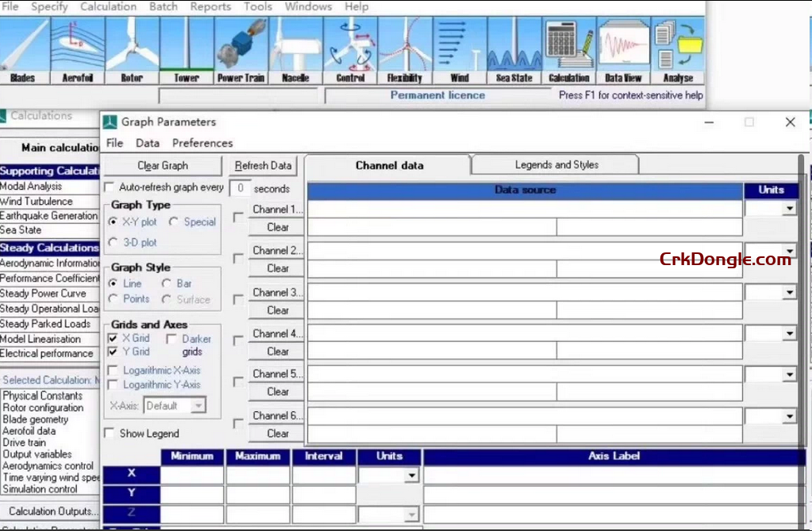Expand the Channel 1 units dropdown
The image size is (812, 531).
789,209
